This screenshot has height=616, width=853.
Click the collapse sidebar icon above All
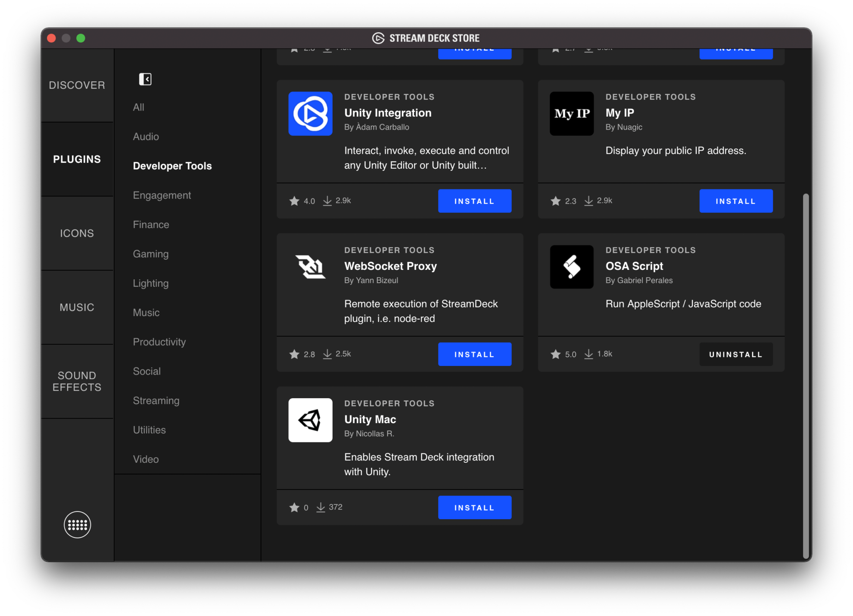[x=145, y=79]
